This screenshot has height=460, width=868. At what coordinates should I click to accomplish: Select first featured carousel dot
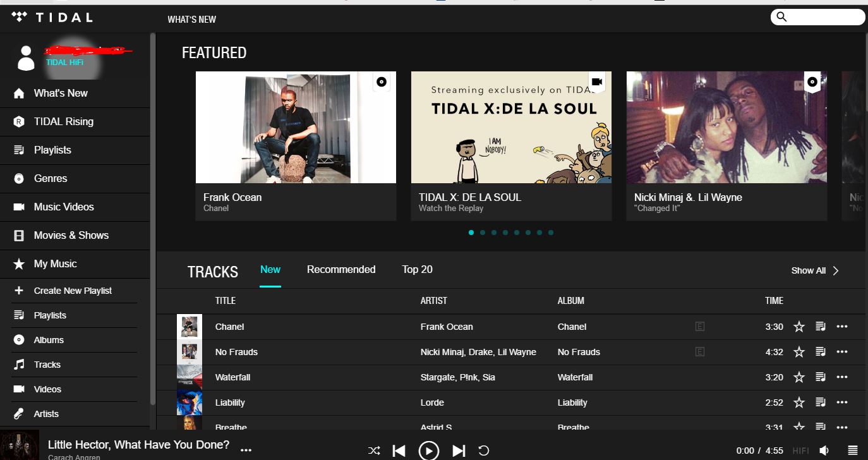click(471, 233)
